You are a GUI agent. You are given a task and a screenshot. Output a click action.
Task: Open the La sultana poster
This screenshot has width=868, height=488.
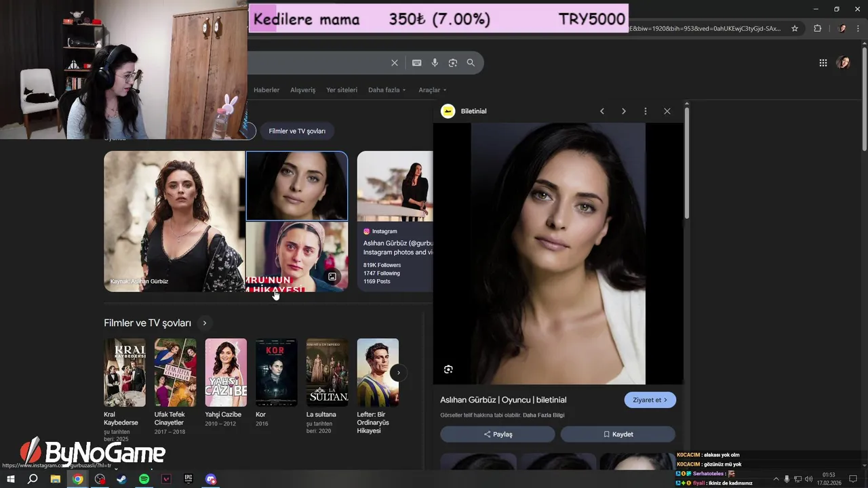tap(327, 372)
